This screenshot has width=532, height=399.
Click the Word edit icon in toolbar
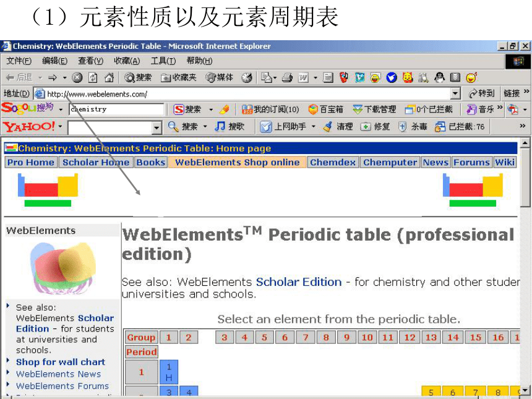click(x=303, y=78)
